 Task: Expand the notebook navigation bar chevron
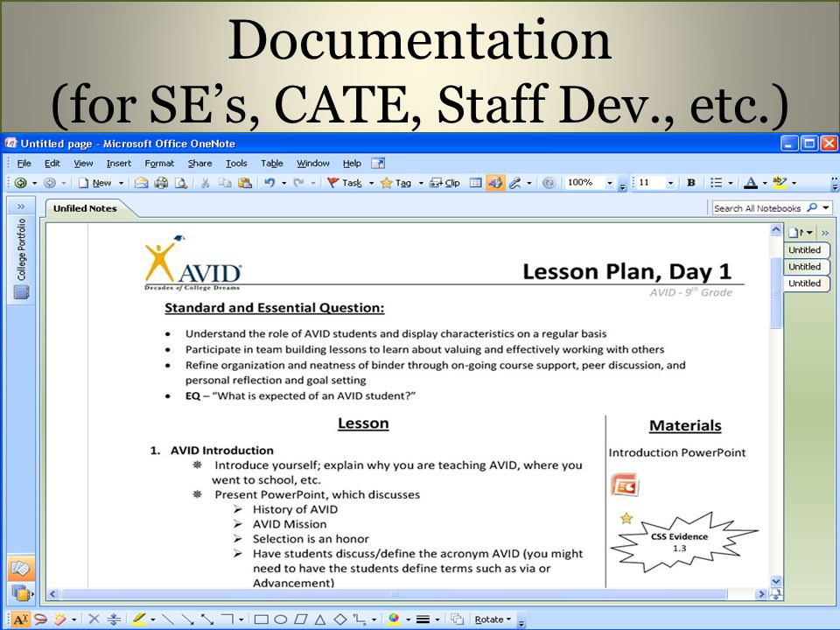[x=21, y=206]
